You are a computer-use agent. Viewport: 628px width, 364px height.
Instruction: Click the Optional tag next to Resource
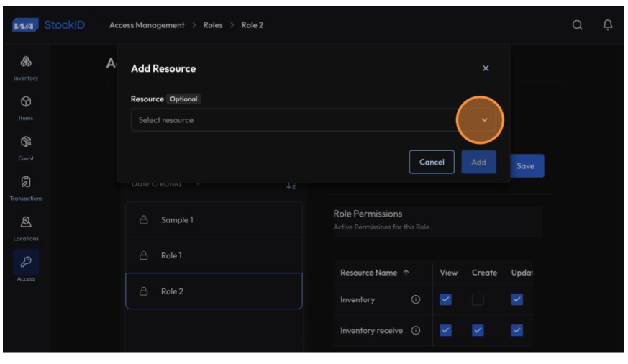click(183, 99)
